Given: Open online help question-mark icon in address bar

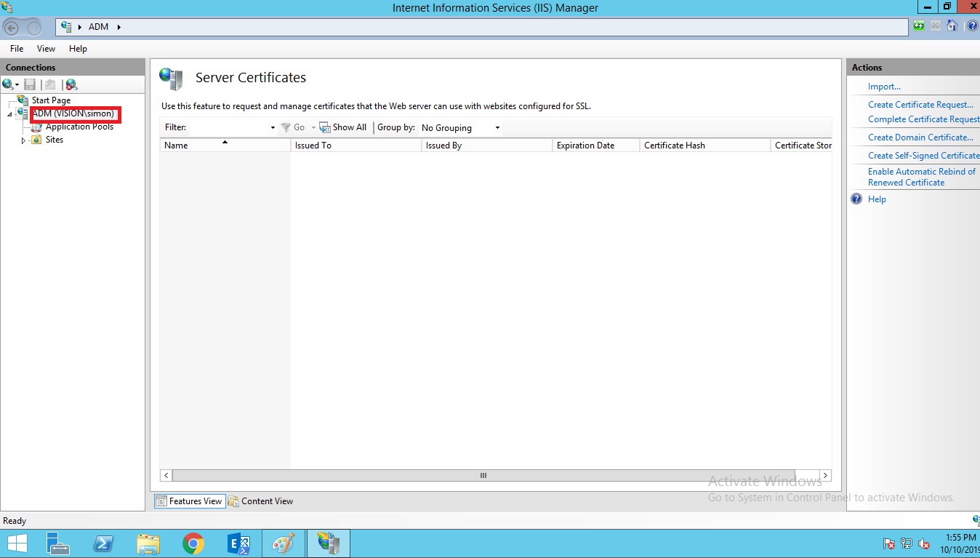Looking at the screenshot, I should coord(973,27).
